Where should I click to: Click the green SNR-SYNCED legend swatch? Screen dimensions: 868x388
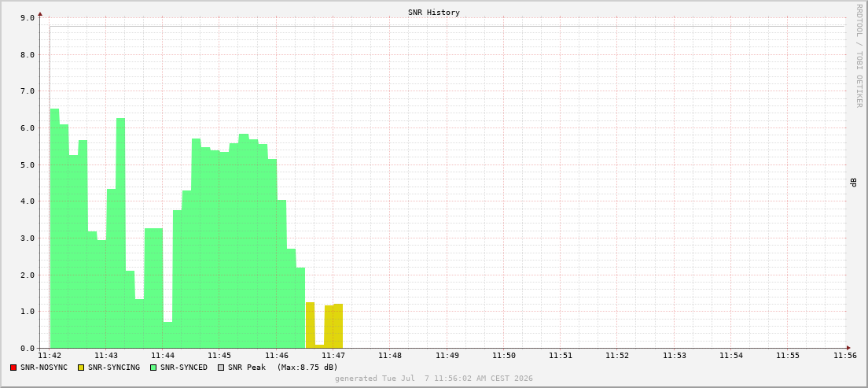[x=153, y=368]
